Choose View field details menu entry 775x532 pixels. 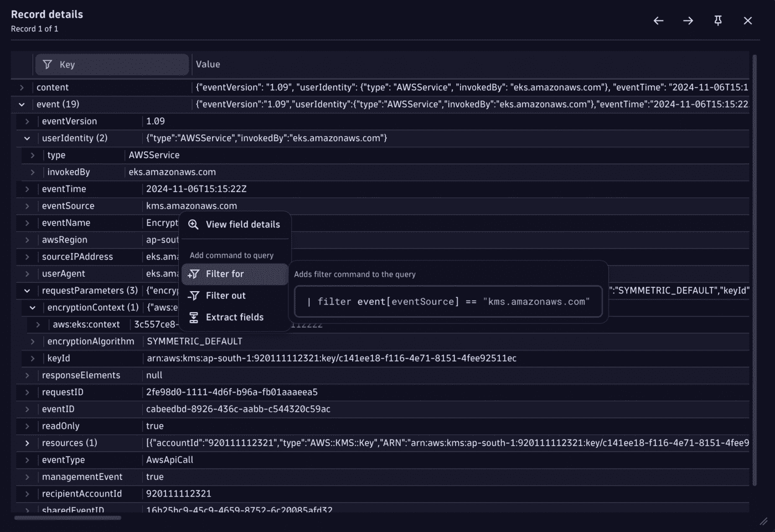(x=235, y=224)
